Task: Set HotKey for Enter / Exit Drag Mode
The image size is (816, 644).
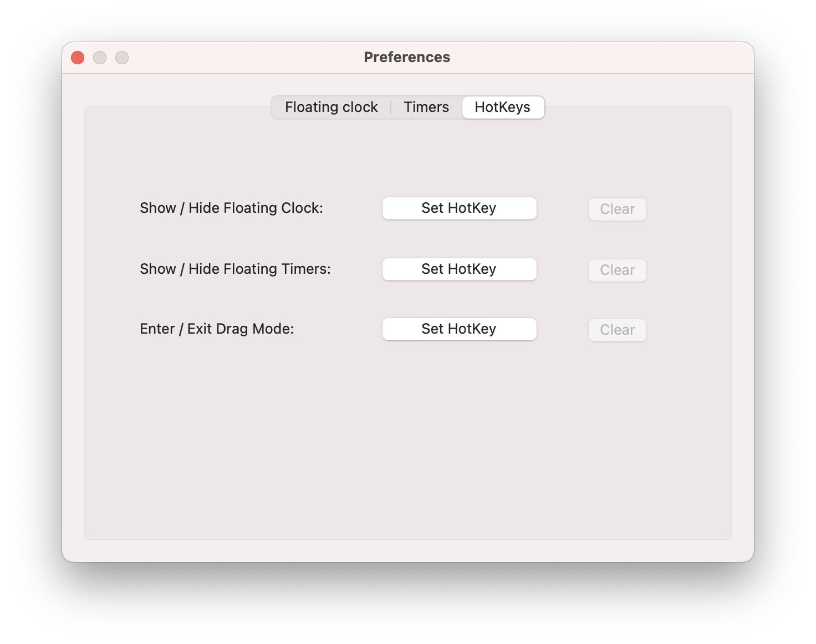Action: coord(459,329)
